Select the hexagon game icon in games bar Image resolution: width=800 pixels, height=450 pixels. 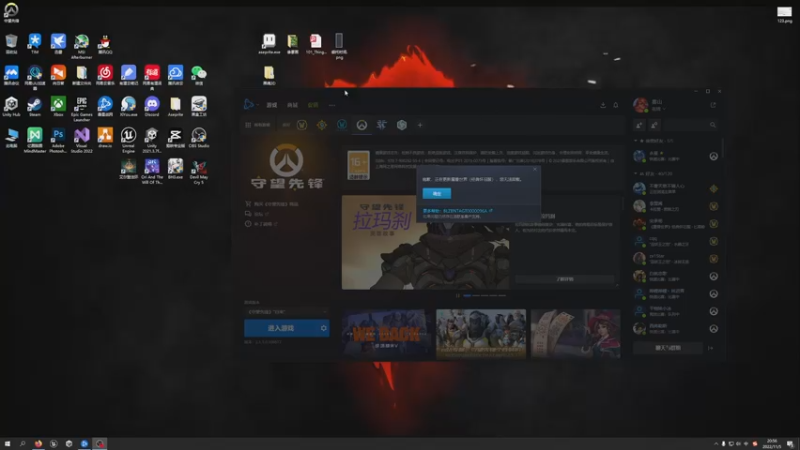tap(402, 125)
